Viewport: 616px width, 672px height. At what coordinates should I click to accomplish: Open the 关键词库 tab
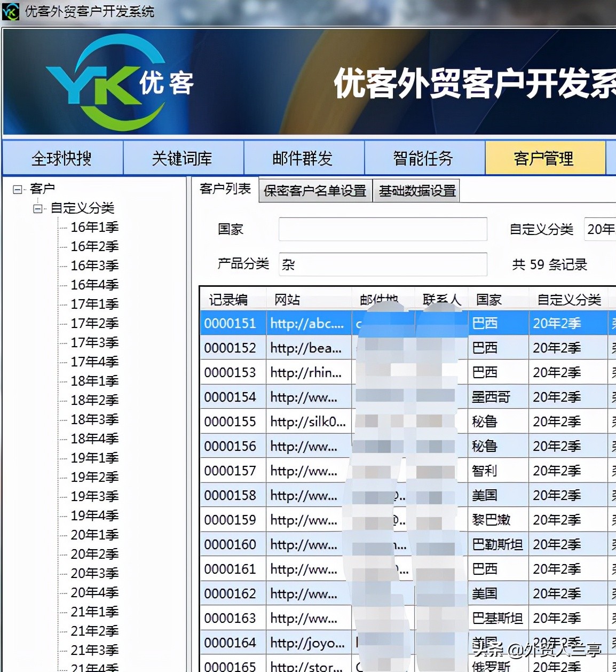click(183, 158)
